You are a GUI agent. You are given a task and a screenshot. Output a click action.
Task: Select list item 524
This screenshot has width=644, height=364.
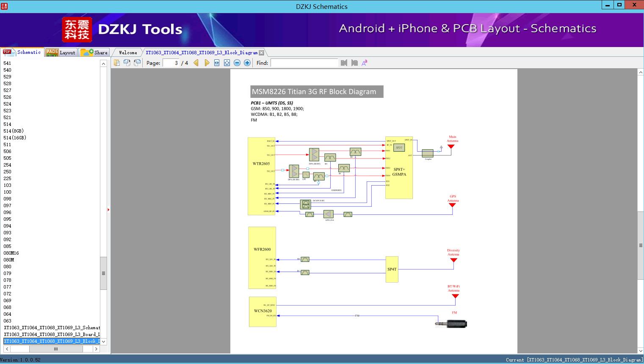point(7,104)
